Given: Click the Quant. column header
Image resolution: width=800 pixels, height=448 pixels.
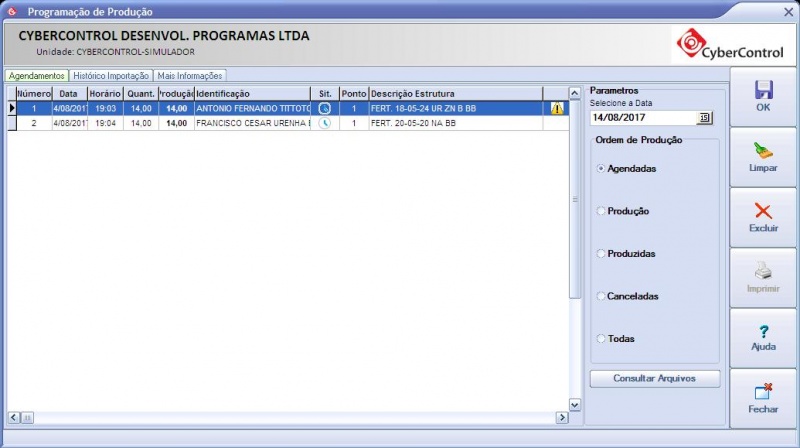Looking at the screenshot, I should [141, 94].
